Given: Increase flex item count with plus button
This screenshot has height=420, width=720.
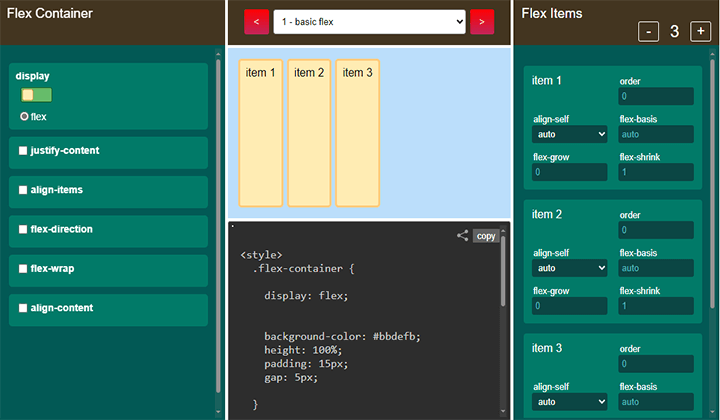Looking at the screenshot, I should [x=700, y=31].
